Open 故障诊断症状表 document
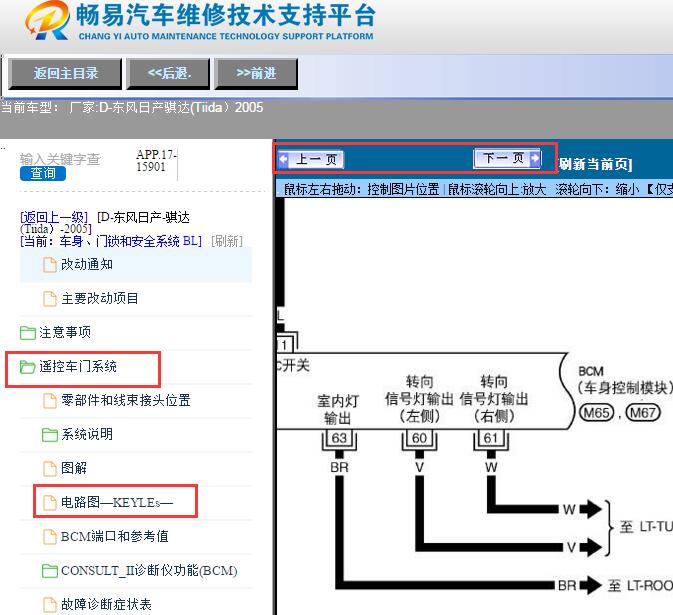The height and width of the screenshot is (615, 673). click(x=106, y=604)
